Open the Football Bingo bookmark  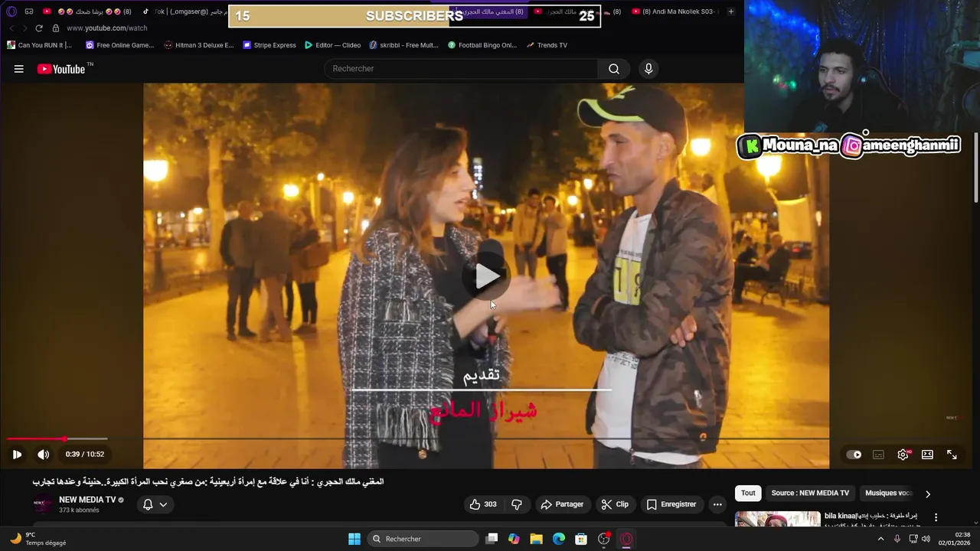point(482,45)
